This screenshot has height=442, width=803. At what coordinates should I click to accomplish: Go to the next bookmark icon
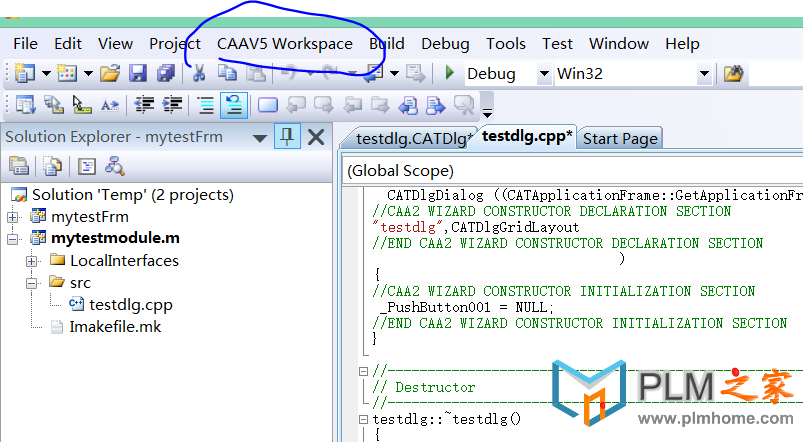[x=324, y=105]
